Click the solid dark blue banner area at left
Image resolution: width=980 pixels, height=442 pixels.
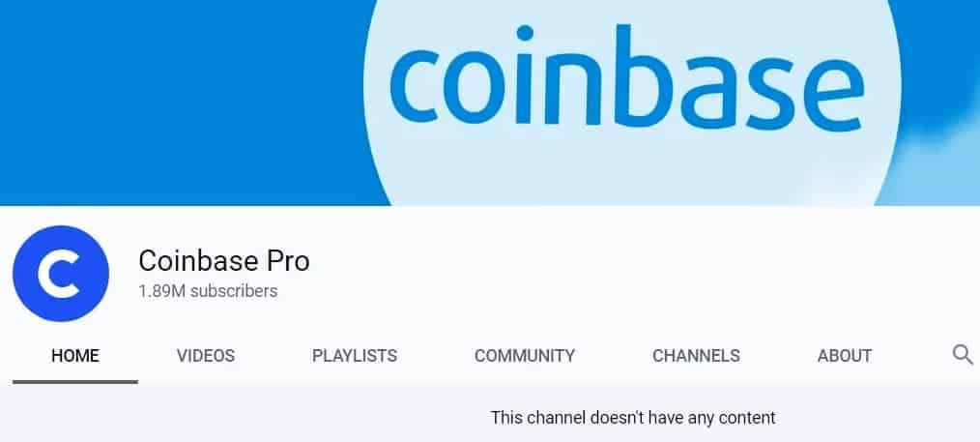click(182, 103)
